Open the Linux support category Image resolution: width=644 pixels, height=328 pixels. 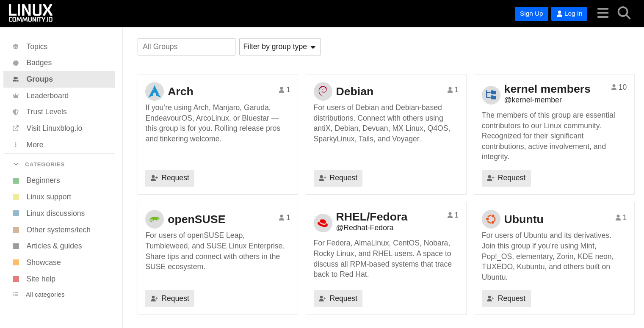click(x=59, y=197)
